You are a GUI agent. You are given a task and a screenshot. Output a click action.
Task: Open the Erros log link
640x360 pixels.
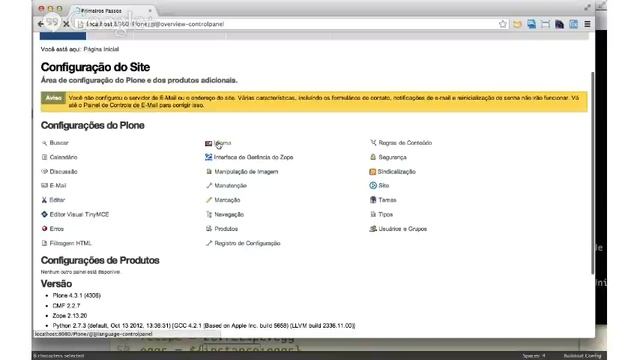coord(57,229)
